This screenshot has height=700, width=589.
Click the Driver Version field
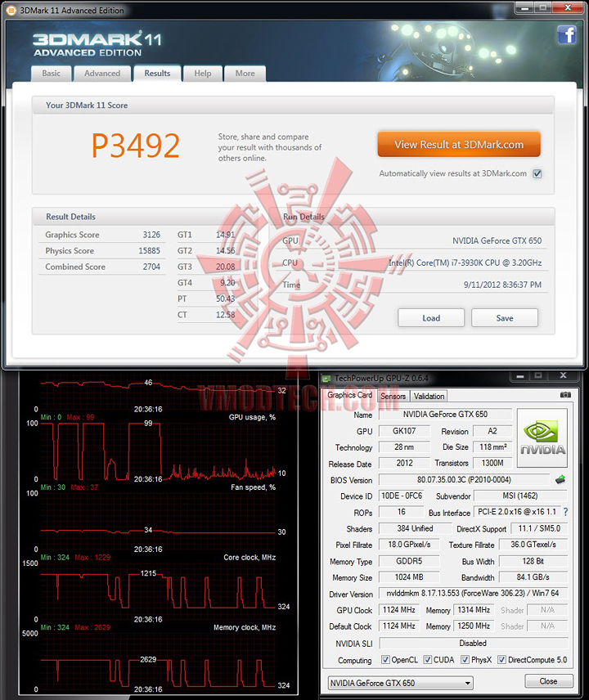[x=473, y=594]
